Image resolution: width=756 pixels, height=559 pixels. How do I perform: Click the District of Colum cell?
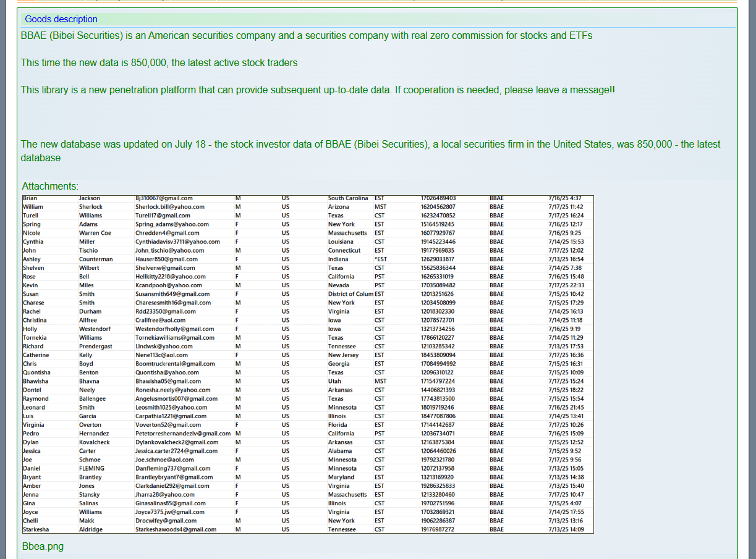point(350,294)
